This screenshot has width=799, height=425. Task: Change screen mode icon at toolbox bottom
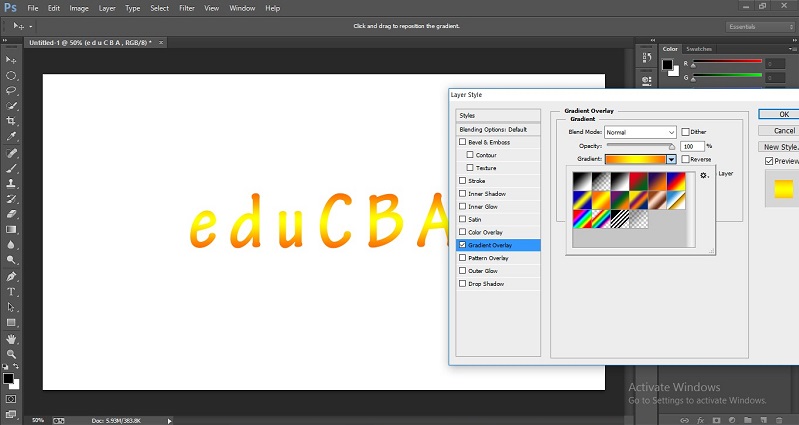(x=11, y=414)
